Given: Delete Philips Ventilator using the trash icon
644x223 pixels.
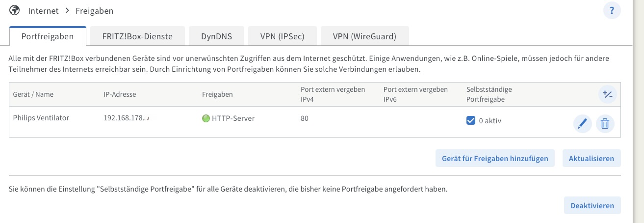Looking at the screenshot, I should coord(605,124).
